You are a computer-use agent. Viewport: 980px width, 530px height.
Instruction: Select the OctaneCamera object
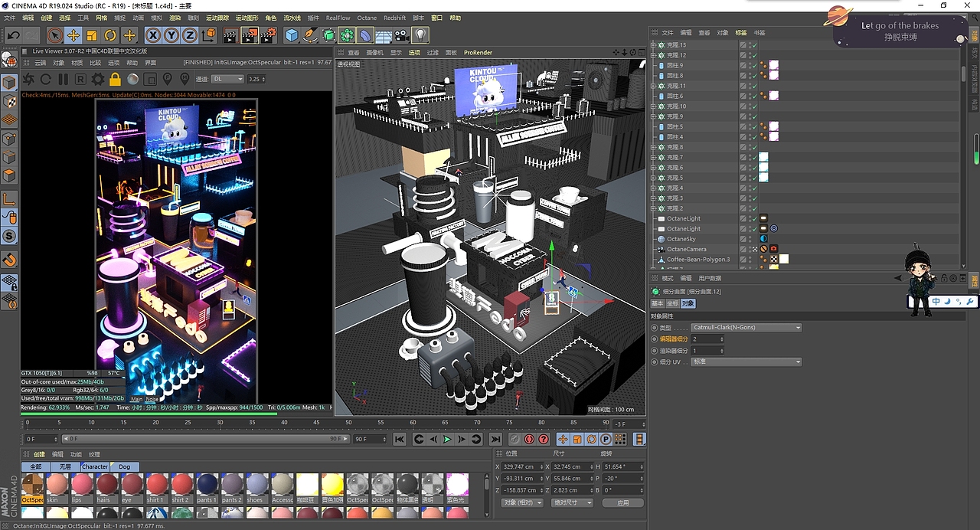(x=687, y=249)
